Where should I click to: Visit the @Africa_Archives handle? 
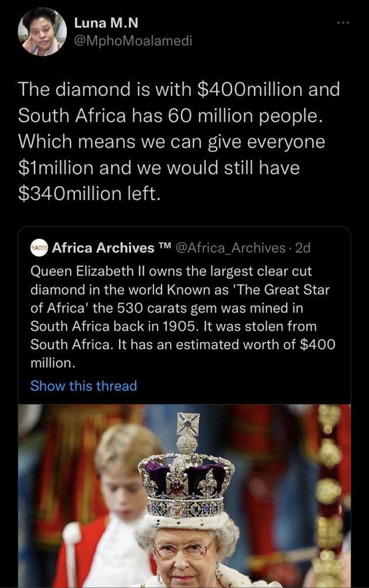229,248
